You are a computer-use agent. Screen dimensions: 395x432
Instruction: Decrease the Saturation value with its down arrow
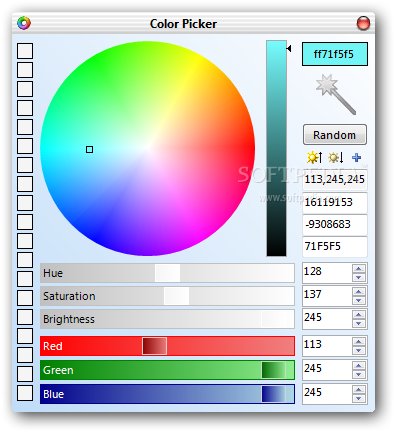click(x=359, y=300)
